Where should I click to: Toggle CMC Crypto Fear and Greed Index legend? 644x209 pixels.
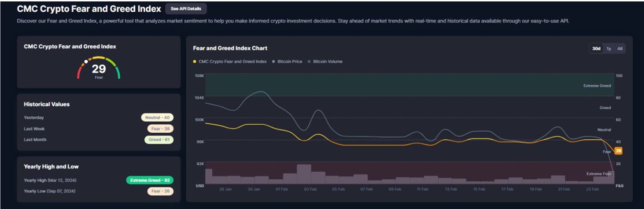point(230,61)
